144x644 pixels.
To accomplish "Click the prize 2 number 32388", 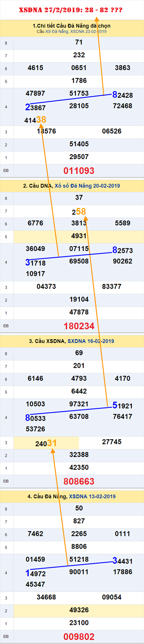I will [x=79, y=455].
